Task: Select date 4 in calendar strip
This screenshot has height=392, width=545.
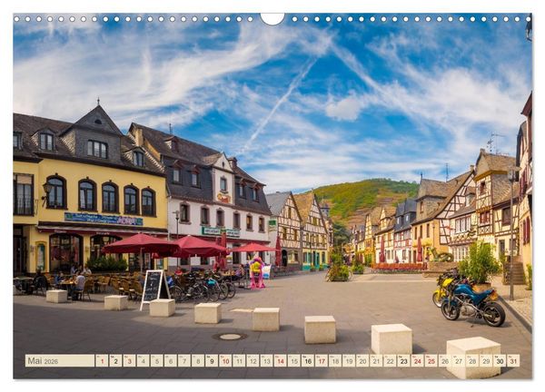Action: click(144, 361)
